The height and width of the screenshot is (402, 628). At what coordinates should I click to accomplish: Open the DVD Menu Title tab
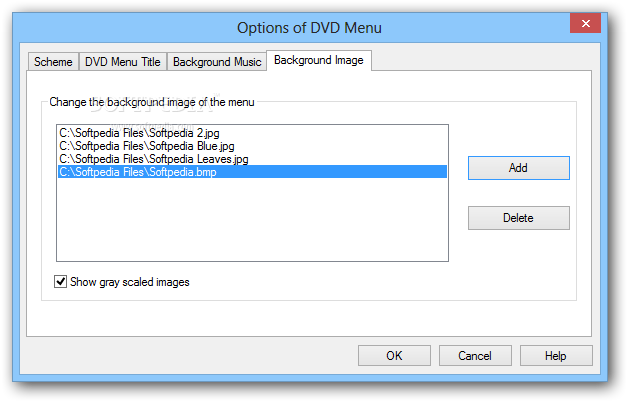click(123, 62)
